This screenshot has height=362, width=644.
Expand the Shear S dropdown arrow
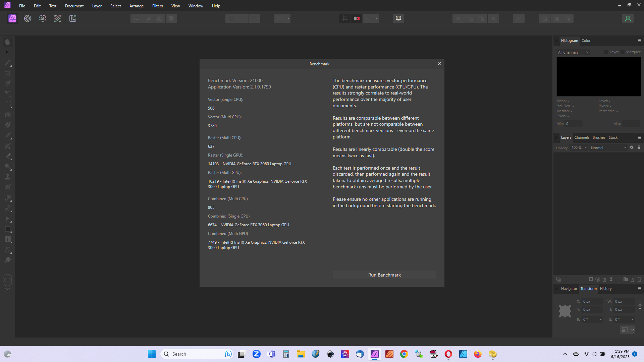633,319
